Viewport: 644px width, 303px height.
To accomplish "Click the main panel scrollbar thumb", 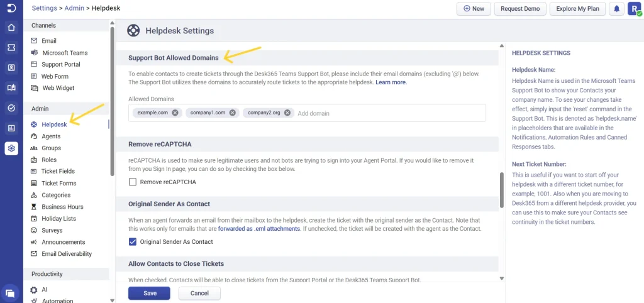I will 501,190.
